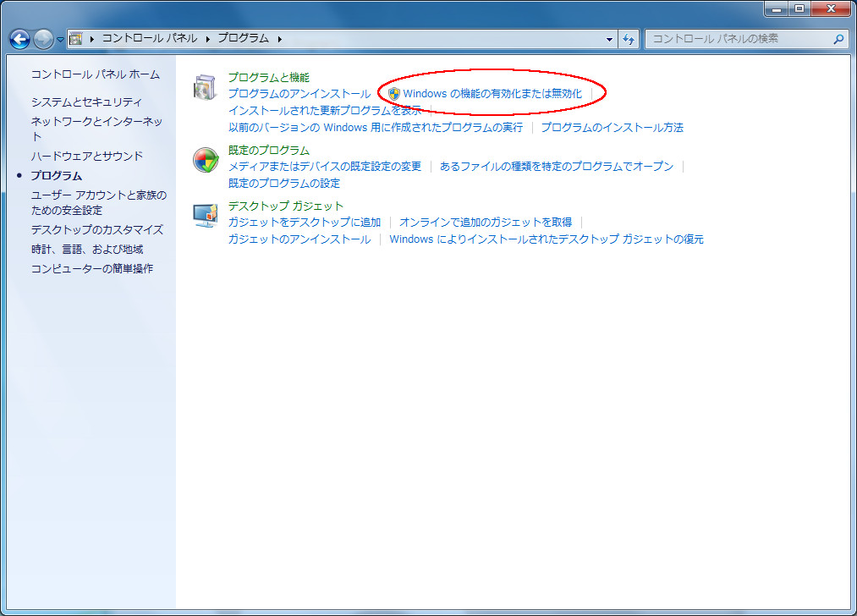The image size is (857, 616).
Task: Click the refresh button beside address bar
Action: (629, 39)
